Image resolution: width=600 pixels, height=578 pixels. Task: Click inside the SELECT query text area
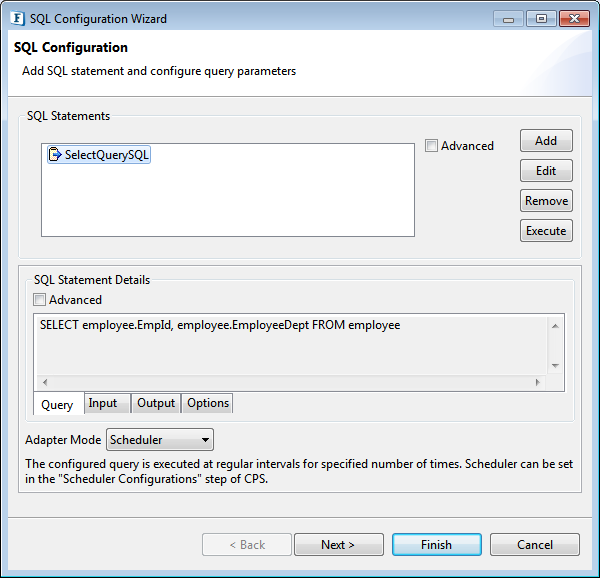(x=291, y=345)
